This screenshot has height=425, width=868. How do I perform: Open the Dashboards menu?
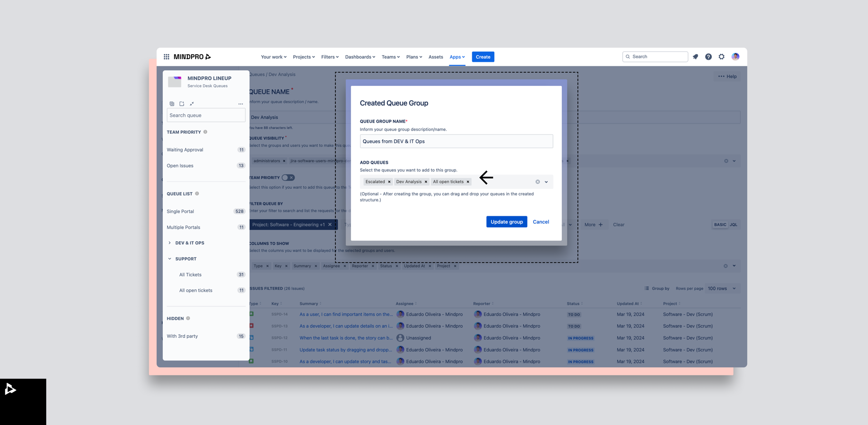tap(360, 57)
